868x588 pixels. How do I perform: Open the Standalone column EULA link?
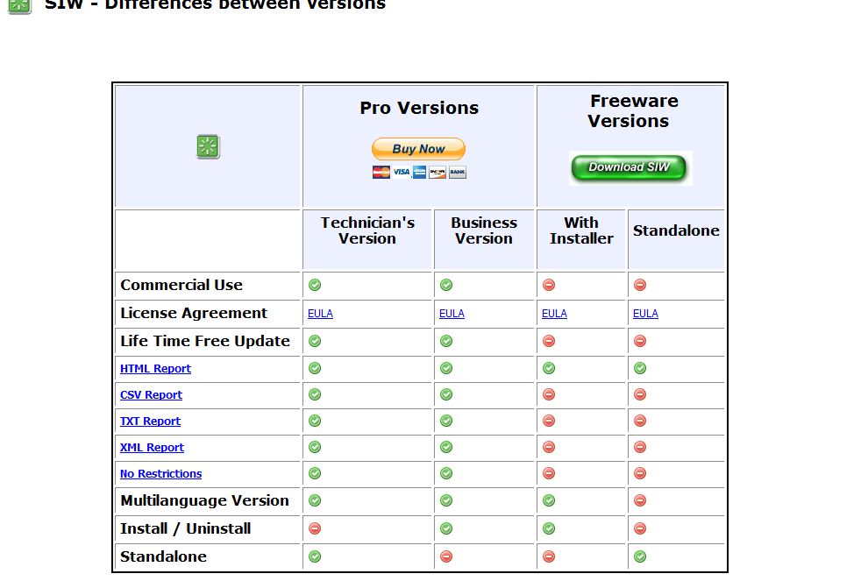click(645, 314)
